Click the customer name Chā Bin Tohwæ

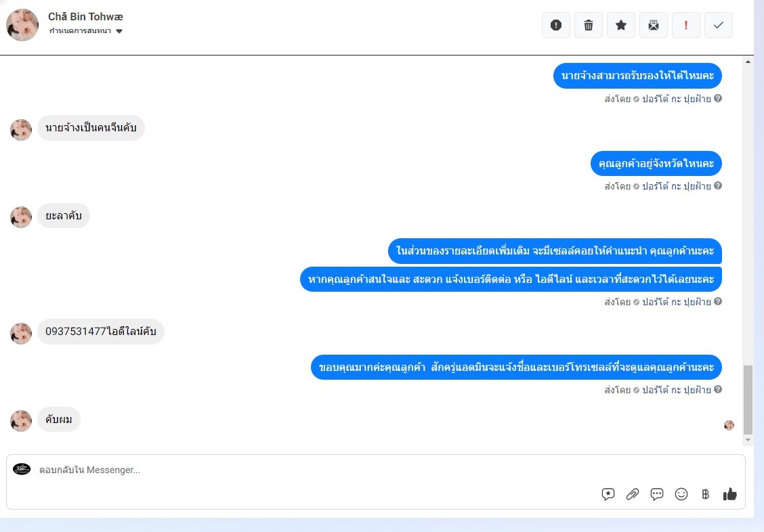click(x=86, y=16)
